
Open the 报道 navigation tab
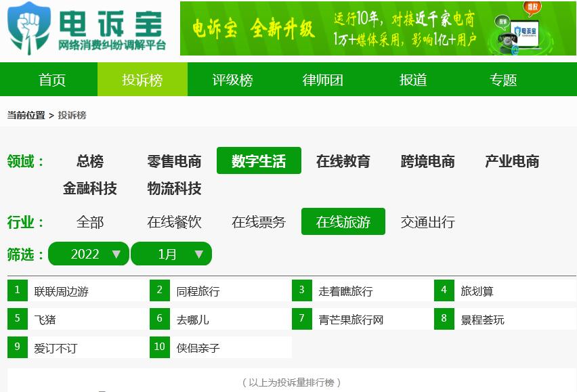[x=413, y=80]
